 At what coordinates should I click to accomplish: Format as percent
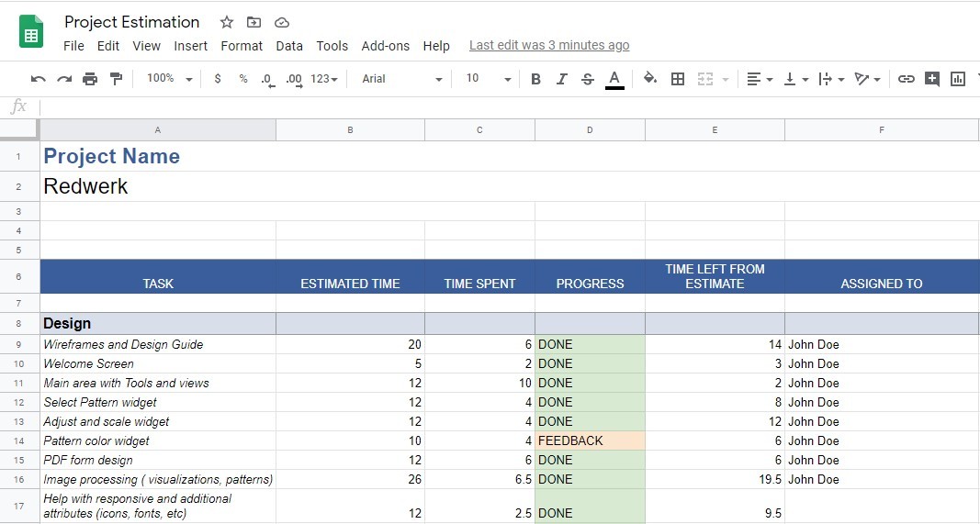243,79
